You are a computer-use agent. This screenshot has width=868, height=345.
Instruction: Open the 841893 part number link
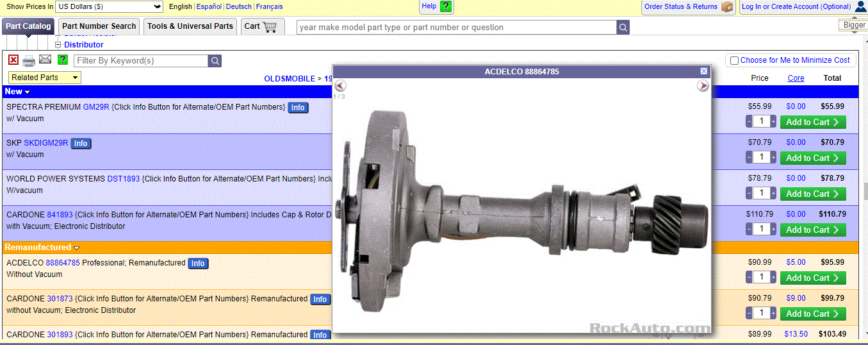point(60,215)
